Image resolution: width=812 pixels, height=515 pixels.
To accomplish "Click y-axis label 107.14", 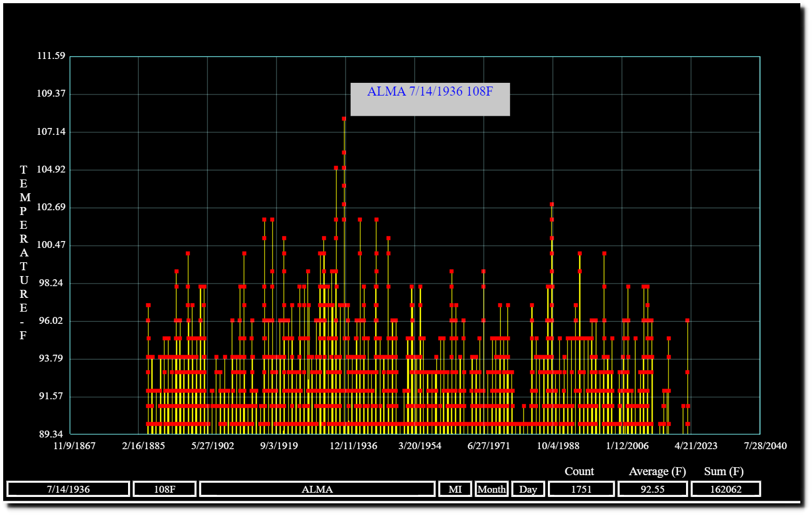I will (x=51, y=132).
